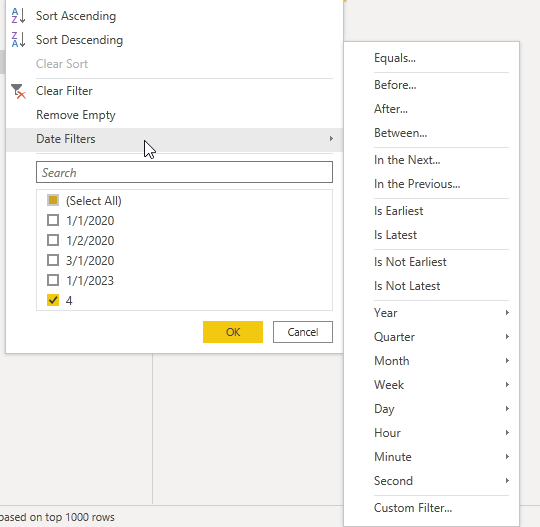This screenshot has width=540, height=527.
Task: Select Is Not Latest filter
Action: [407, 286]
